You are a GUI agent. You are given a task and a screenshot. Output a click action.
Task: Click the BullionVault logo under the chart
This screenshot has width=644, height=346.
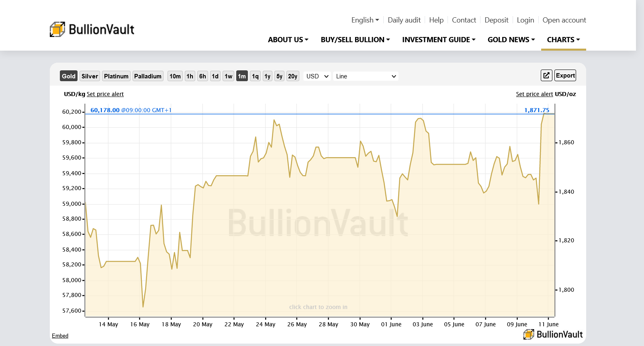(553, 334)
